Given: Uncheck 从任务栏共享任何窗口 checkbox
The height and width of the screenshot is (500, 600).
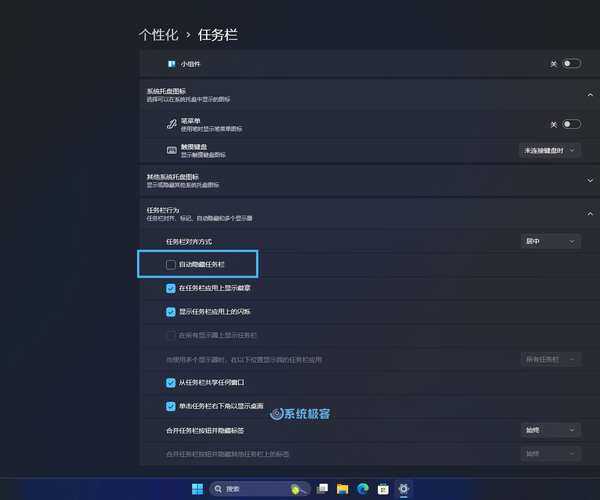Looking at the screenshot, I should point(171,382).
